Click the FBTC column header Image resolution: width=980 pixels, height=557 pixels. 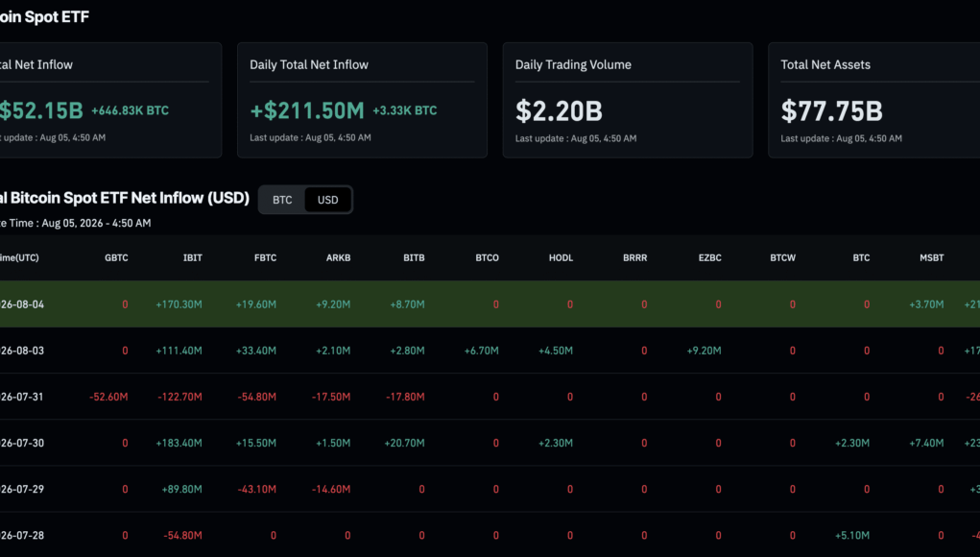(265, 257)
